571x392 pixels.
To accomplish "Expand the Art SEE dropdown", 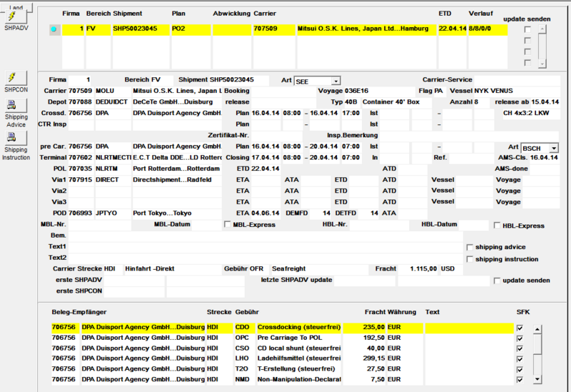I will point(335,81).
